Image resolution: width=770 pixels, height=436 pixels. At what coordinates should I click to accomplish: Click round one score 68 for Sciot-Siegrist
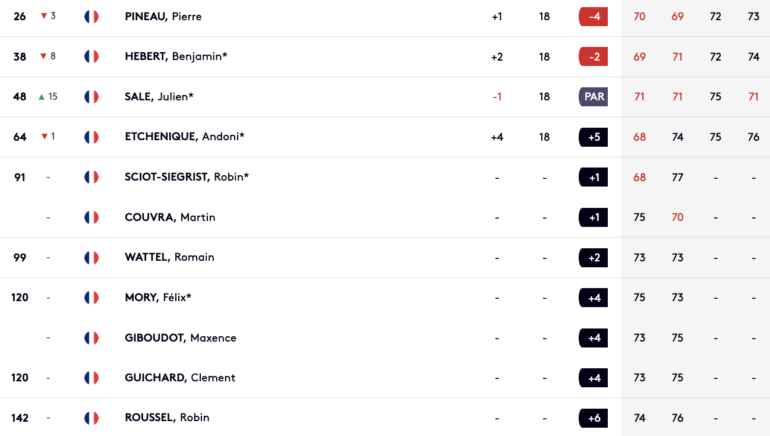click(639, 177)
